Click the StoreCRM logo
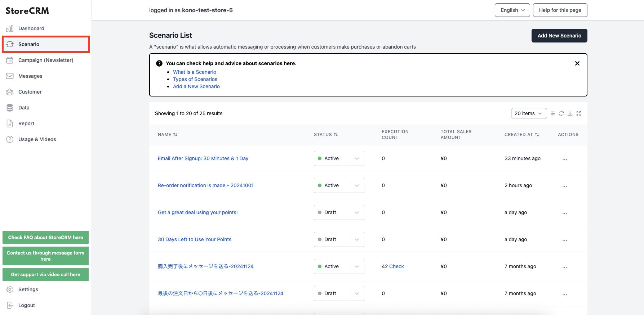This screenshot has height=315, width=644. (x=27, y=11)
